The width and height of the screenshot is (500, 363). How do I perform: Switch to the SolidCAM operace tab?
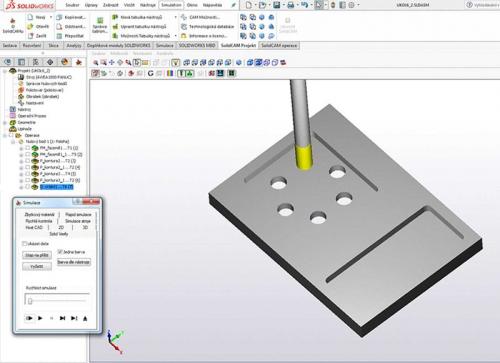click(279, 45)
